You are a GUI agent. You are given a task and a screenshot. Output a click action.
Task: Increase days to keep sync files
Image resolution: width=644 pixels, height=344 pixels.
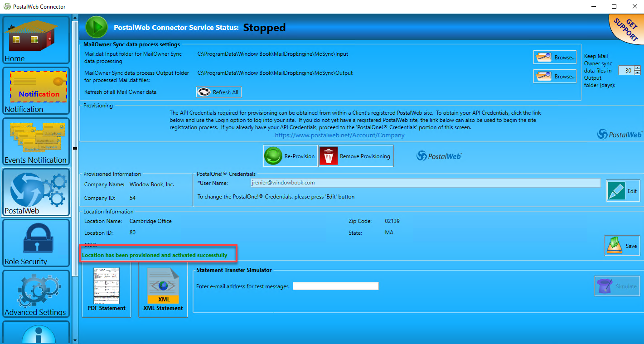638,68
